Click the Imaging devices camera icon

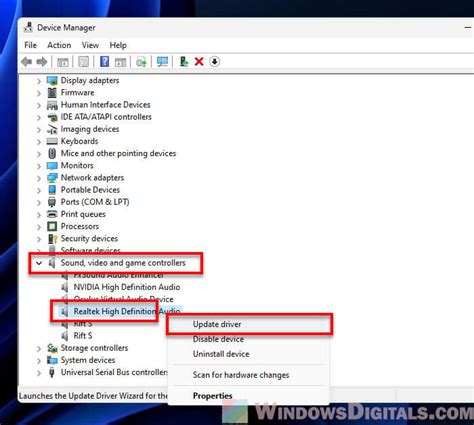click(x=52, y=129)
